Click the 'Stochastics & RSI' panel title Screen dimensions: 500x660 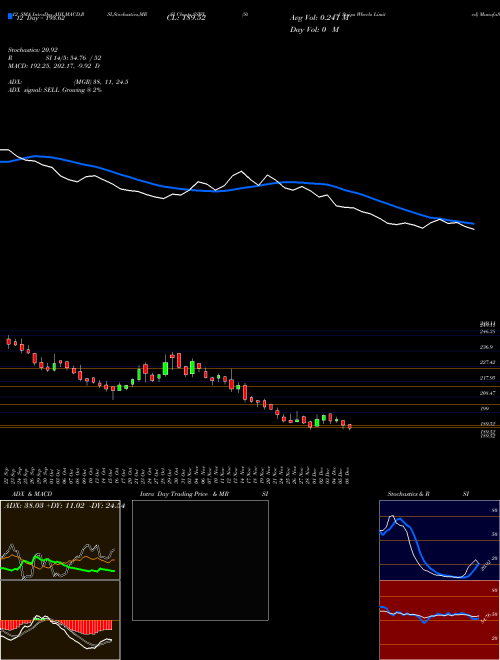(428, 494)
